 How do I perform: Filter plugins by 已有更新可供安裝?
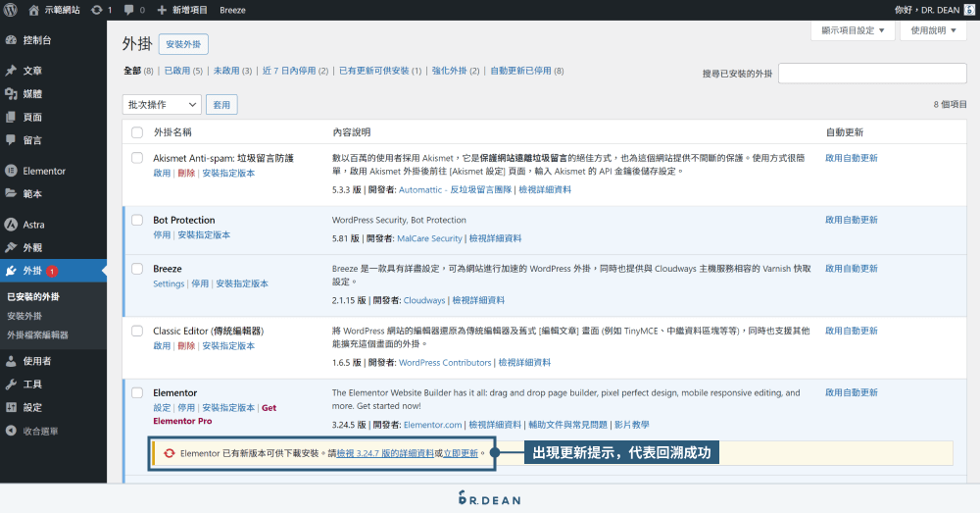[x=380, y=71]
